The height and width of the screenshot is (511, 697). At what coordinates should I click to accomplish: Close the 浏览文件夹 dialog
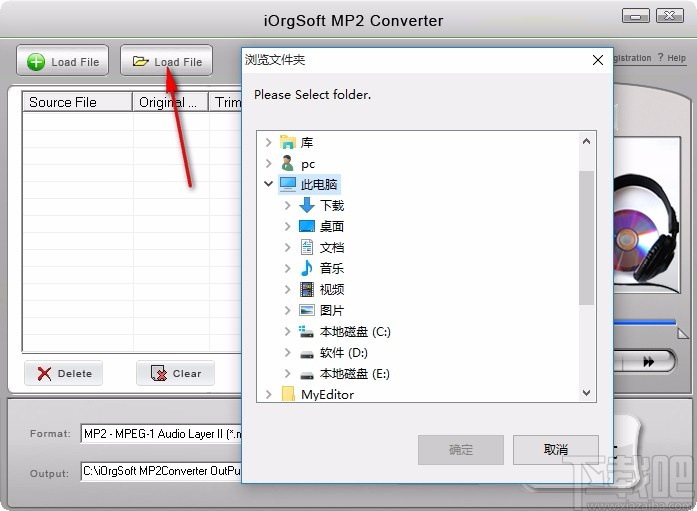[x=598, y=60]
